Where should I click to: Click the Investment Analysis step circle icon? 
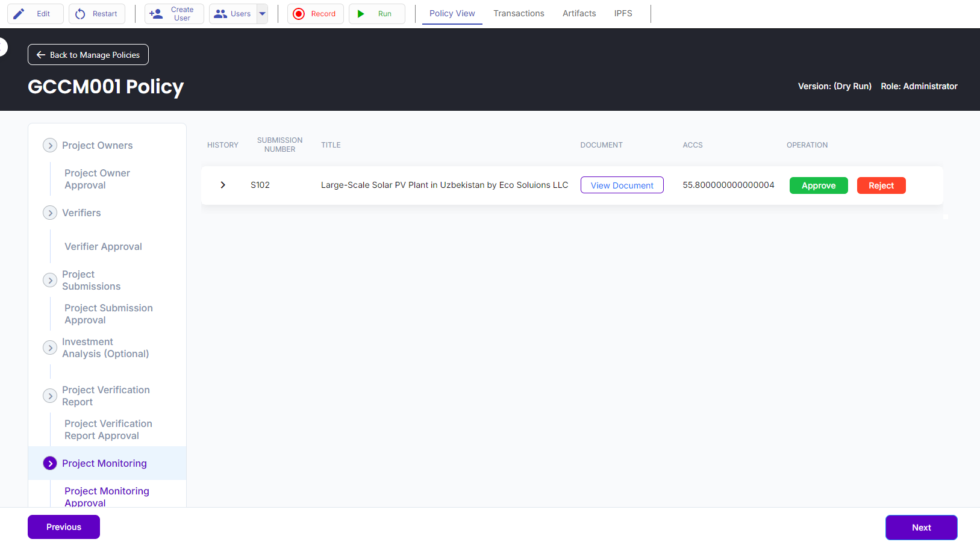50,348
